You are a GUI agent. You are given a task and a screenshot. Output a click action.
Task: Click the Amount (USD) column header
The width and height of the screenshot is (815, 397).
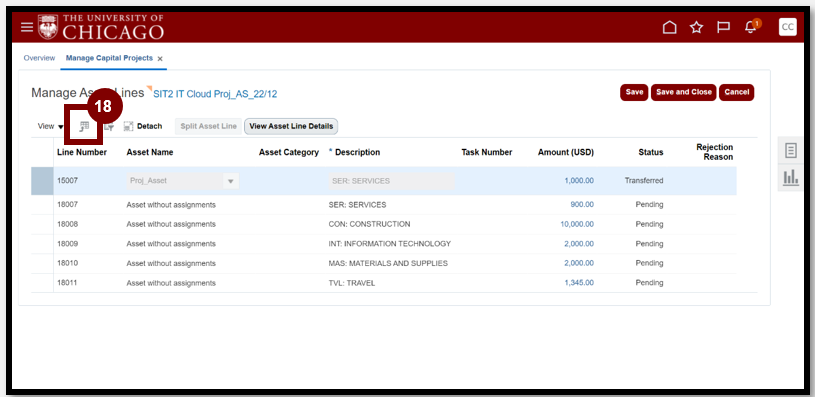566,152
